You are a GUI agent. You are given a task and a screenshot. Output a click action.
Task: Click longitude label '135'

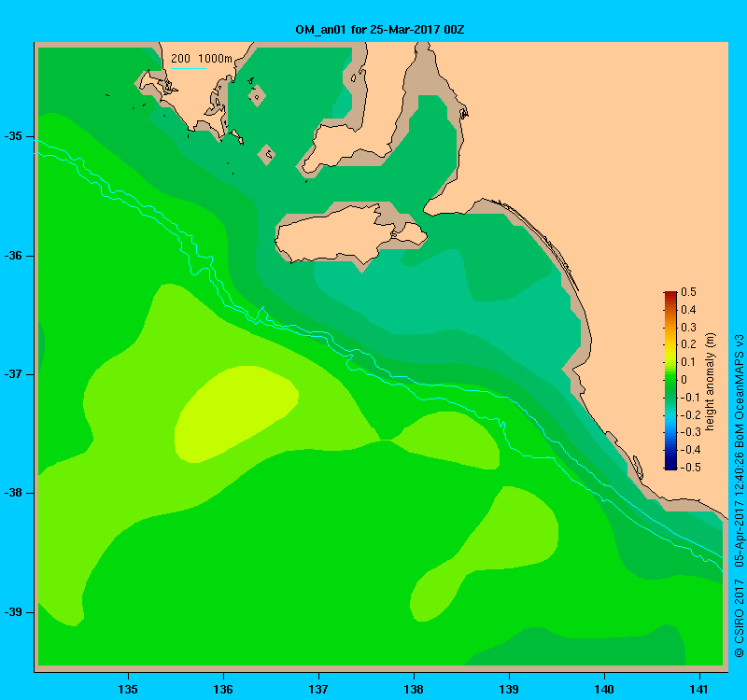point(128,689)
